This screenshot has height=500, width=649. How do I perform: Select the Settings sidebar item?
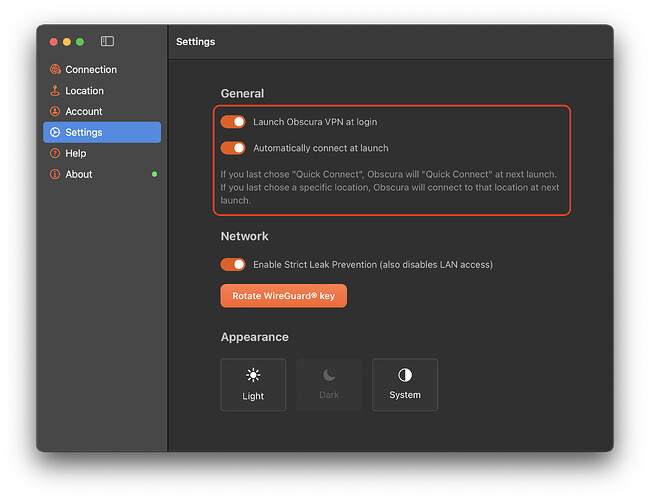102,132
